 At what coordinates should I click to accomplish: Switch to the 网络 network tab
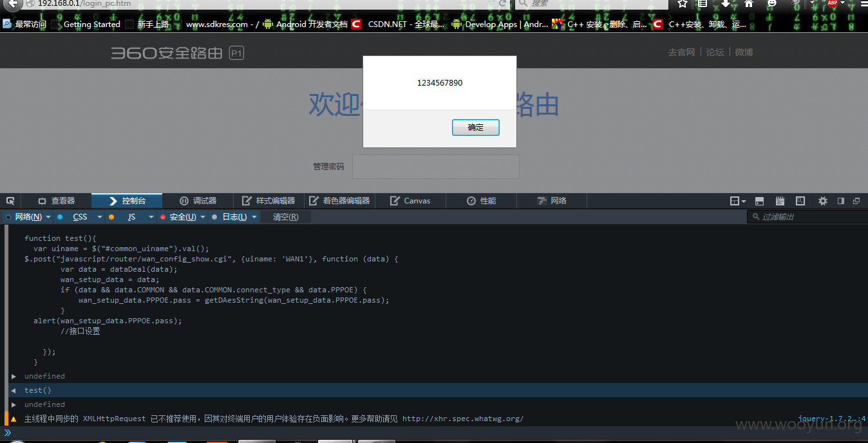pos(552,201)
